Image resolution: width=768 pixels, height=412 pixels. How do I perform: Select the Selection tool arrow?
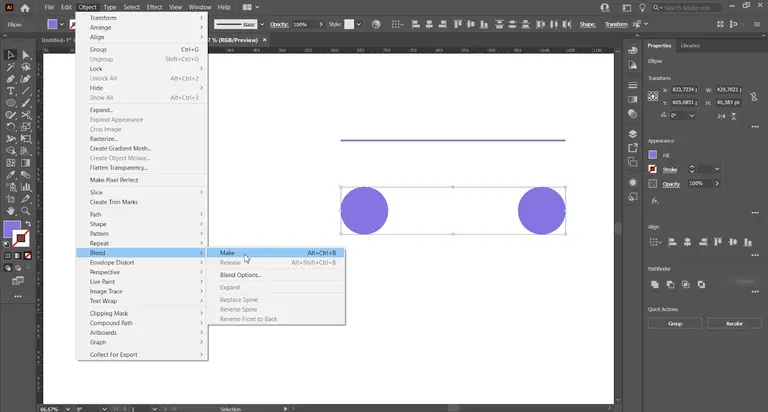(10, 55)
